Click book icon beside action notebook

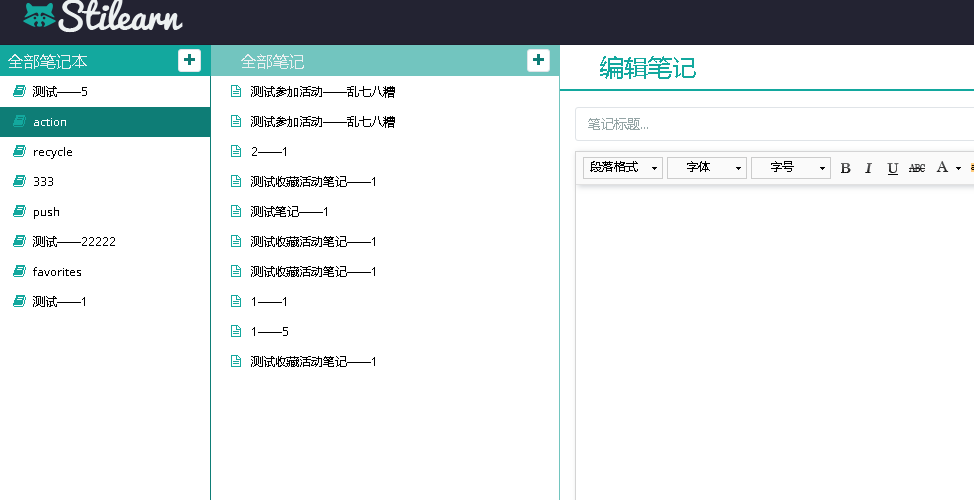19,121
